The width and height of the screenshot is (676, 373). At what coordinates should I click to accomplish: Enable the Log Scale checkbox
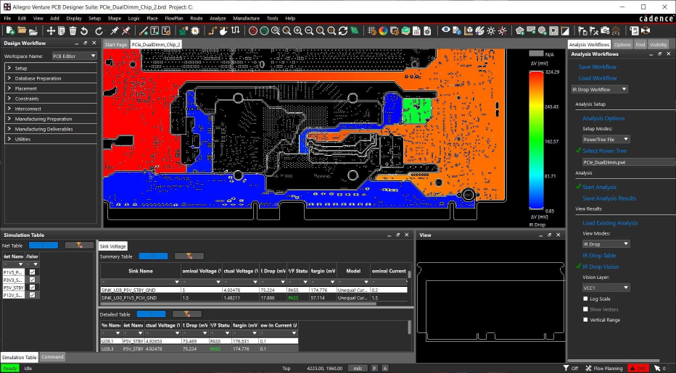coord(585,299)
